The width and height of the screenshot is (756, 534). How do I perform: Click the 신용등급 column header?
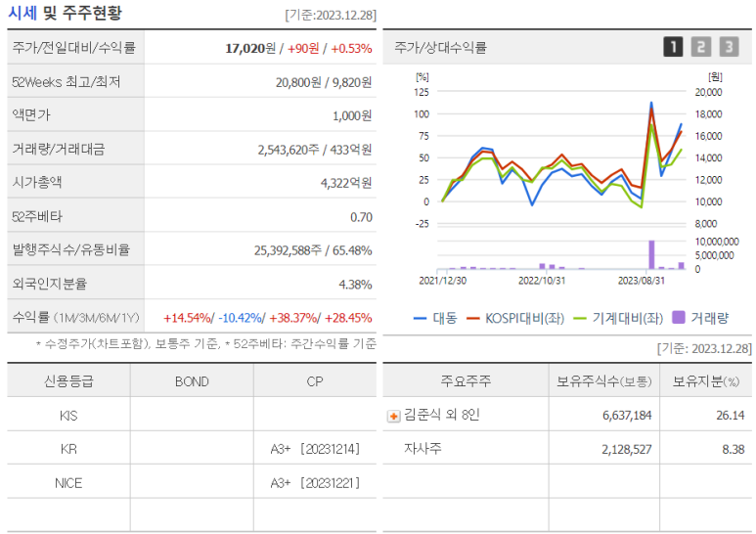click(x=68, y=381)
